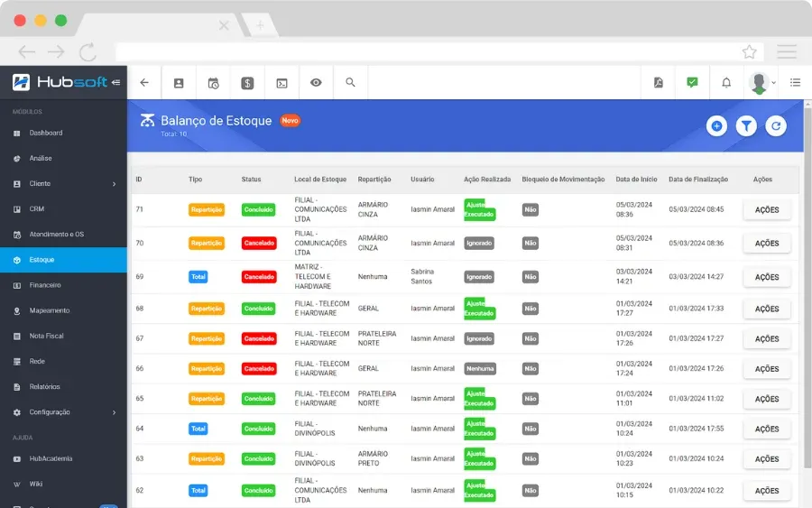Screen dimensions: 812x508
Task: Open the filter funnel button
Action: (x=746, y=125)
